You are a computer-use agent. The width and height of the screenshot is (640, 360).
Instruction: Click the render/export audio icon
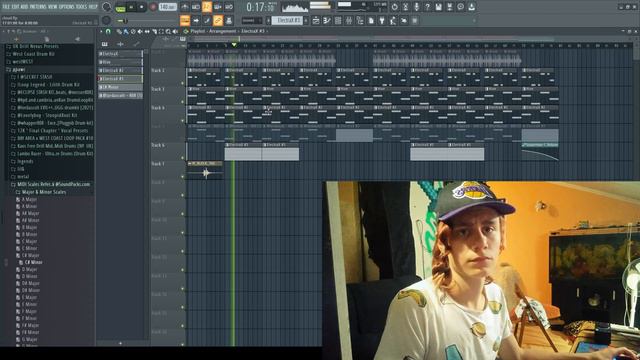449,7
